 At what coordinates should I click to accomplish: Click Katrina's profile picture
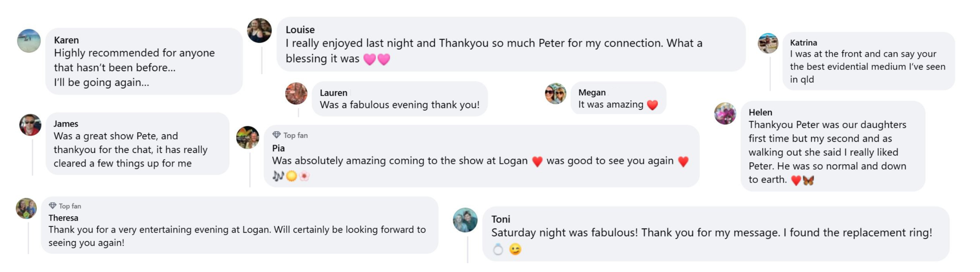click(768, 43)
